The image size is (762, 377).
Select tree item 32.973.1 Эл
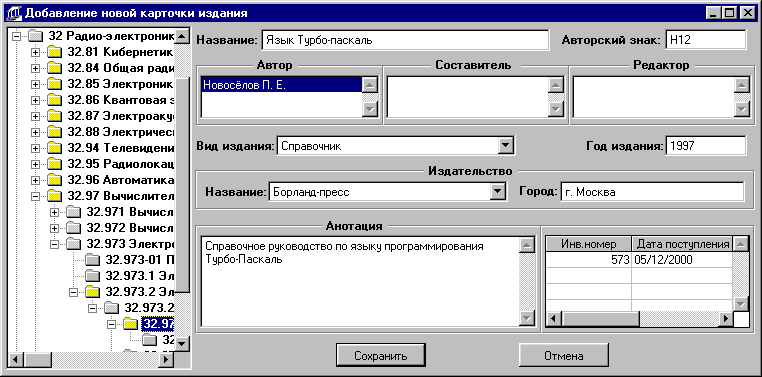click(139, 276)
